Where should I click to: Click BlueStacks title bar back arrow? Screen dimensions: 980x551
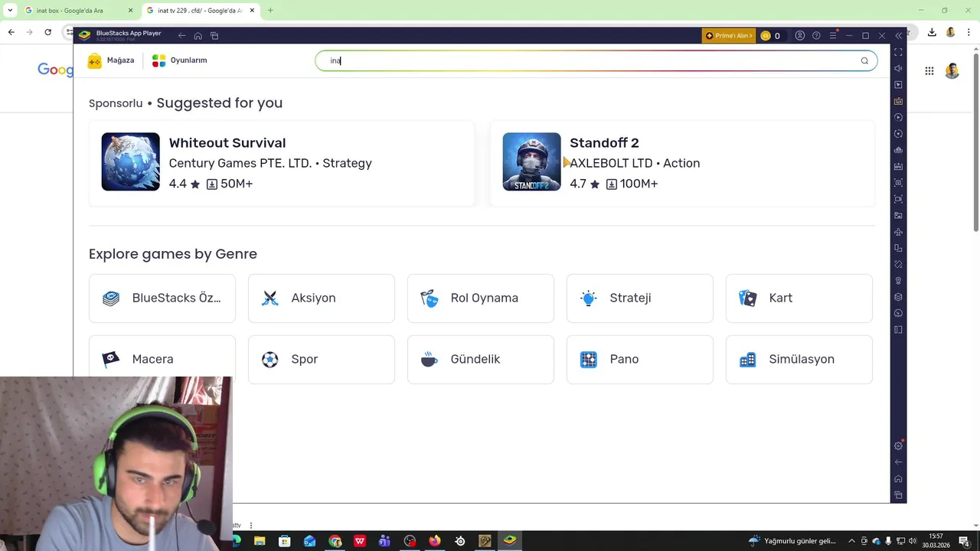pyautogui.click(x=181, y=36)
